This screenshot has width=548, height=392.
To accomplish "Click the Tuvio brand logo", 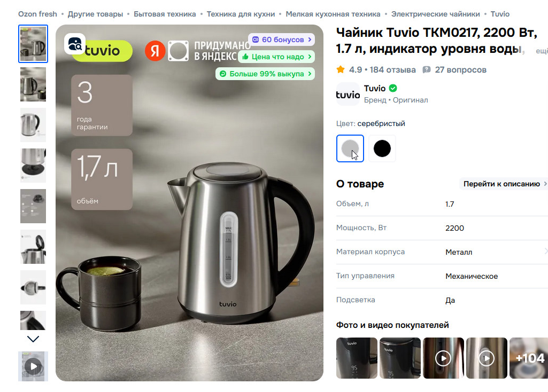I will pos(348,94).
